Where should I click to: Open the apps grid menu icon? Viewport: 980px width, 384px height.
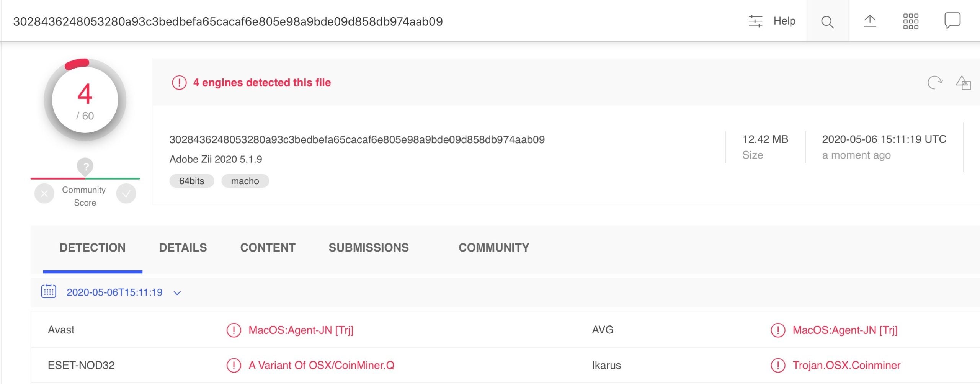pos(911,21)
